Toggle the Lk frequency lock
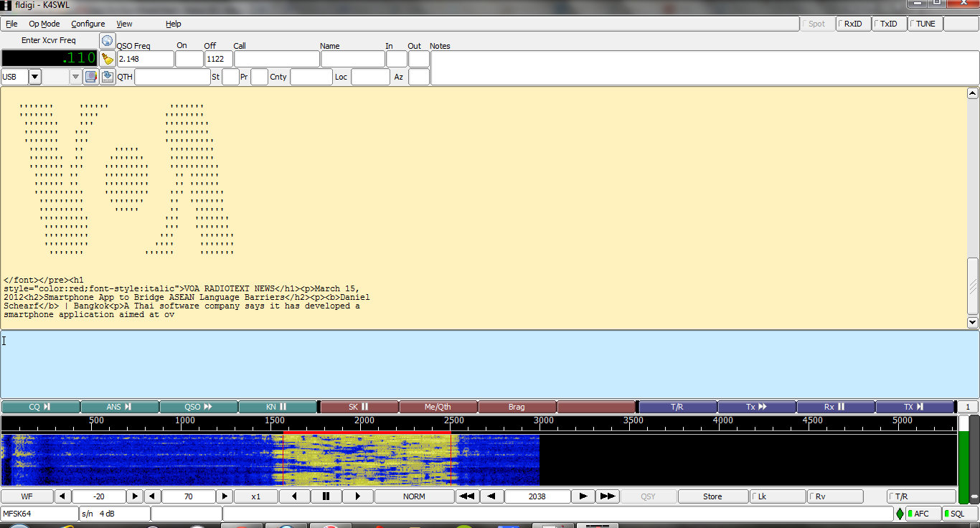Image resolution: width=980 pixels, height=528 pixels. (x=778, y=496)
